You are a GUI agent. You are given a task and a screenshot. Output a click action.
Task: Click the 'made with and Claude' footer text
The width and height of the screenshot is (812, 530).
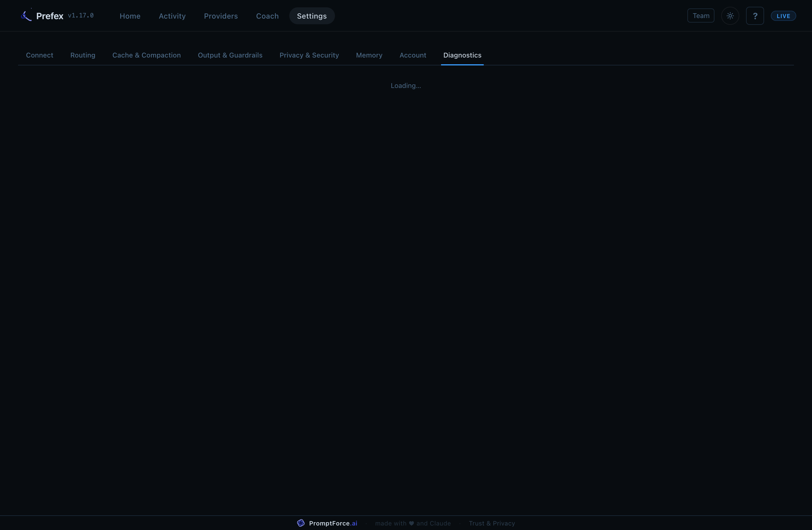pyautogui.click(x=413, y=523)
